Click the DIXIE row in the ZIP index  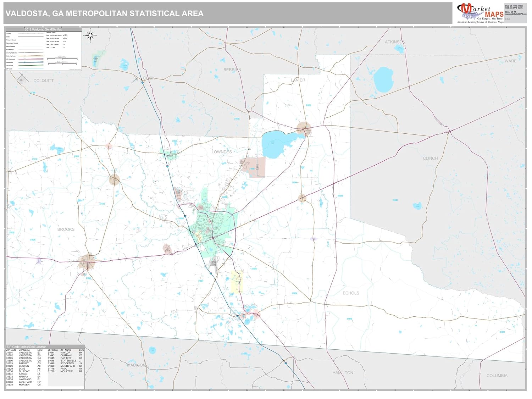[24, 369]
